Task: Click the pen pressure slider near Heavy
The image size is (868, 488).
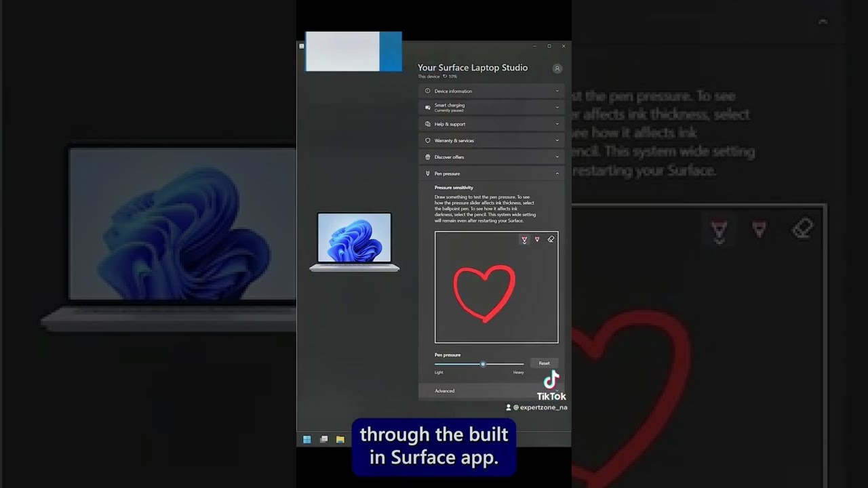Action: pos(519,364)
